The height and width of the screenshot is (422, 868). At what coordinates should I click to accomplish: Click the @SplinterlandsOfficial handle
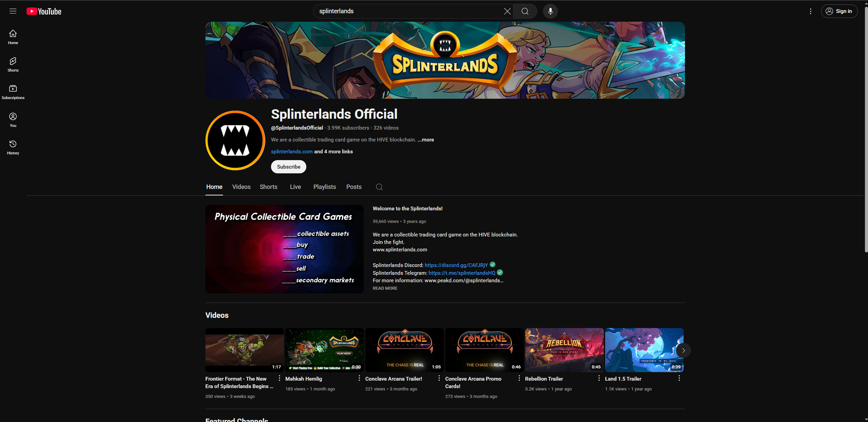(297, 128)
